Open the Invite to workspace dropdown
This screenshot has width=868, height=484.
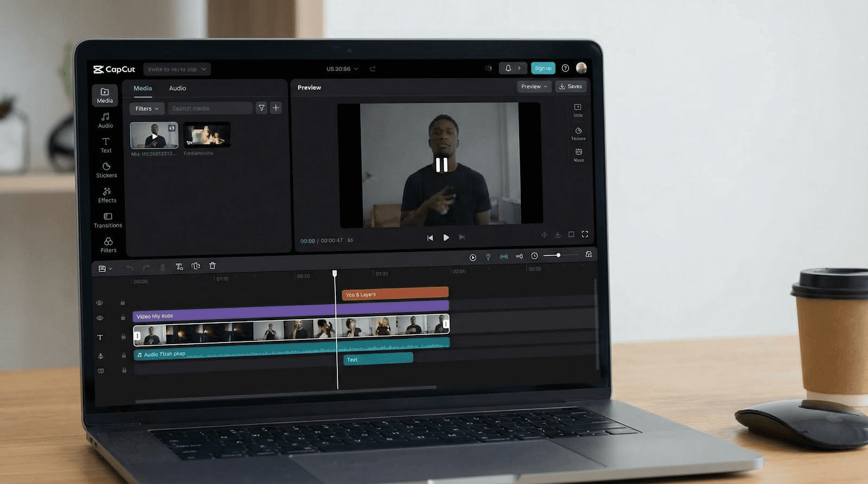coord(177,69)
